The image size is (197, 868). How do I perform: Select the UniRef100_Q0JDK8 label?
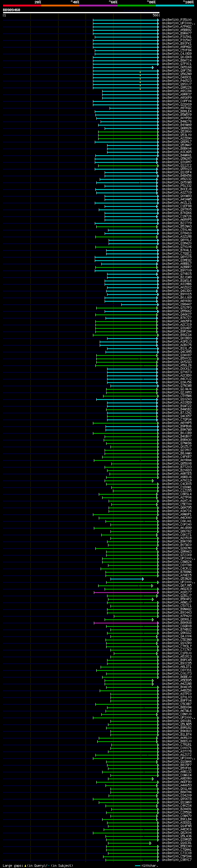coord(176,57)
